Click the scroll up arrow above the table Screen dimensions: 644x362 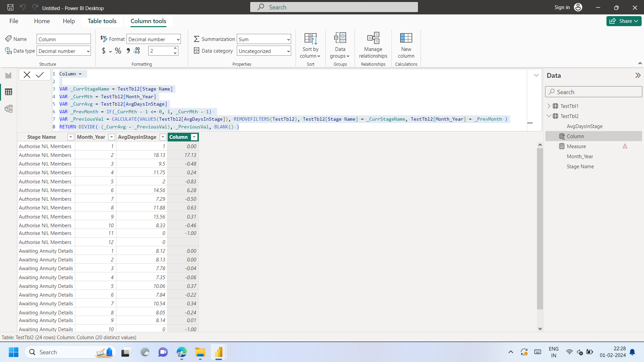pyautogui.click(x=540, y=145)
